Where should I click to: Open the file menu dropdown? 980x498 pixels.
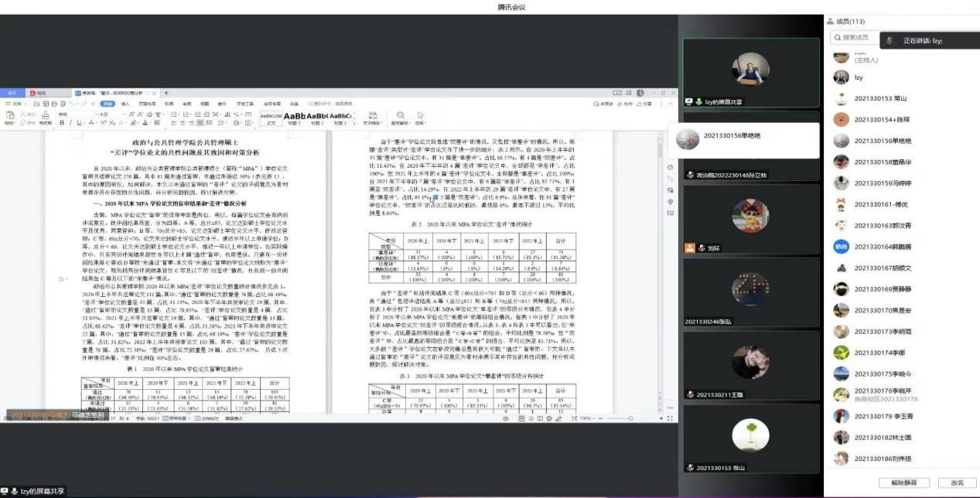[15, 103]
